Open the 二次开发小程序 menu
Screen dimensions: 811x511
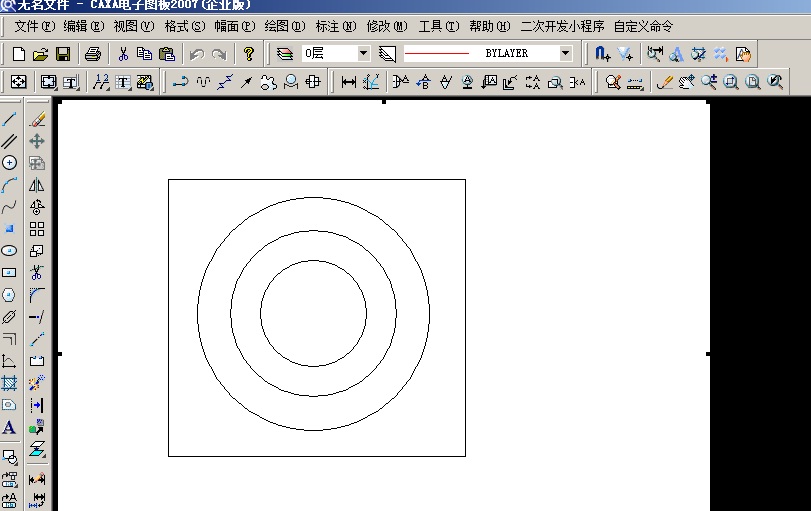[x=562, y=26]
